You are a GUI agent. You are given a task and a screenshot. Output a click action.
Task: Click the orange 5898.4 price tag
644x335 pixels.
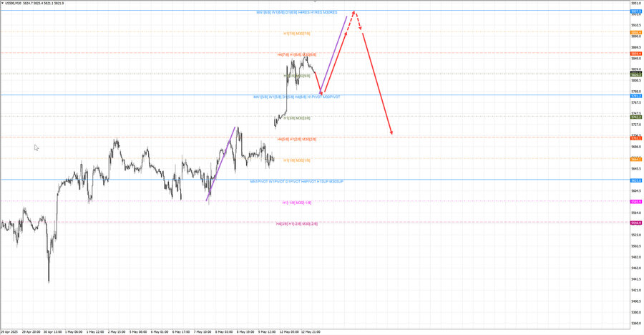tap(636, 32)
